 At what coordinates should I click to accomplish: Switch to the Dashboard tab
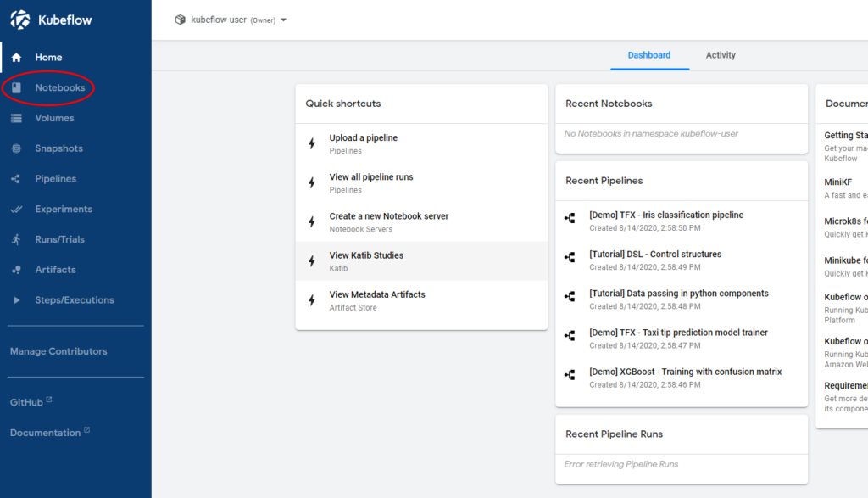click(649, 55)
